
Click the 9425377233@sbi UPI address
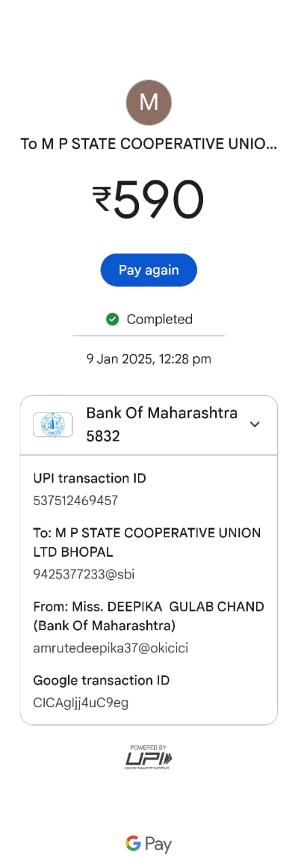[83, 574]
